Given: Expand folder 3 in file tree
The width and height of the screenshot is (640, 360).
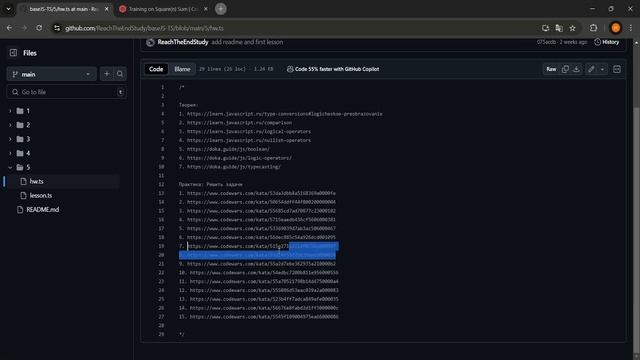Looking at the screenshot, I should pyautogui.click(x=10, y=139).
